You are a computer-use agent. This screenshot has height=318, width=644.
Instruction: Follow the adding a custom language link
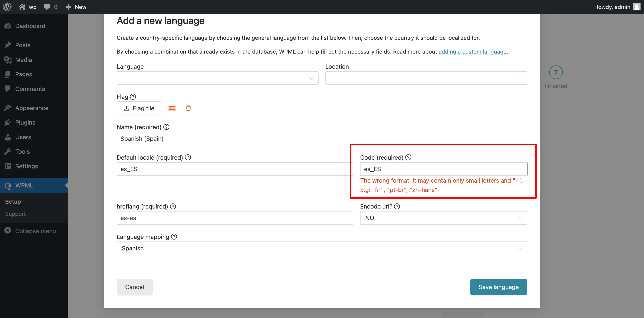472,52
